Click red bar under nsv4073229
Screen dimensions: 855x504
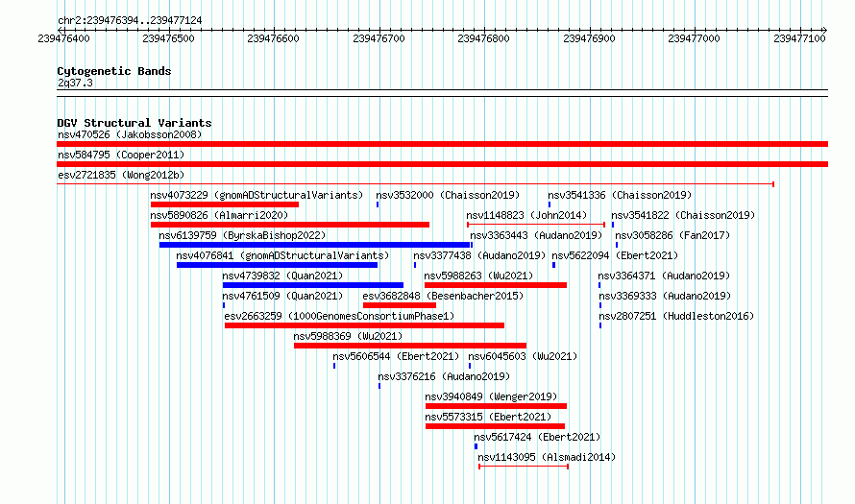(x=225, y=204)
